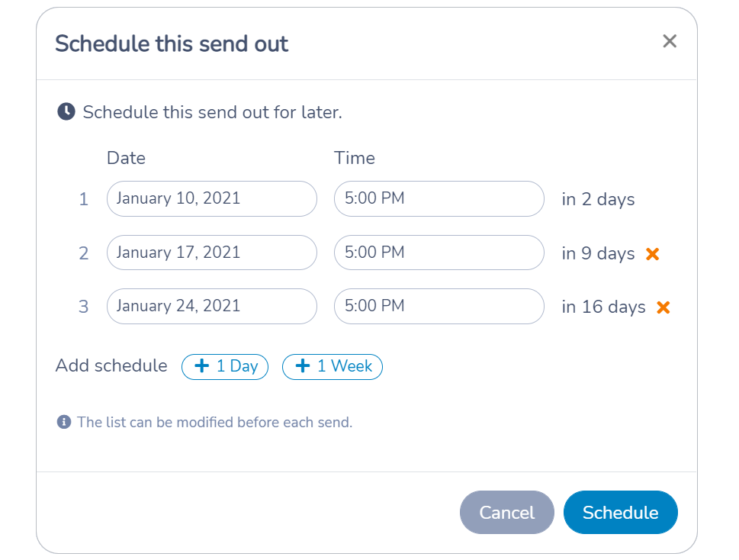Remove the second schedule with orange X

652,254
